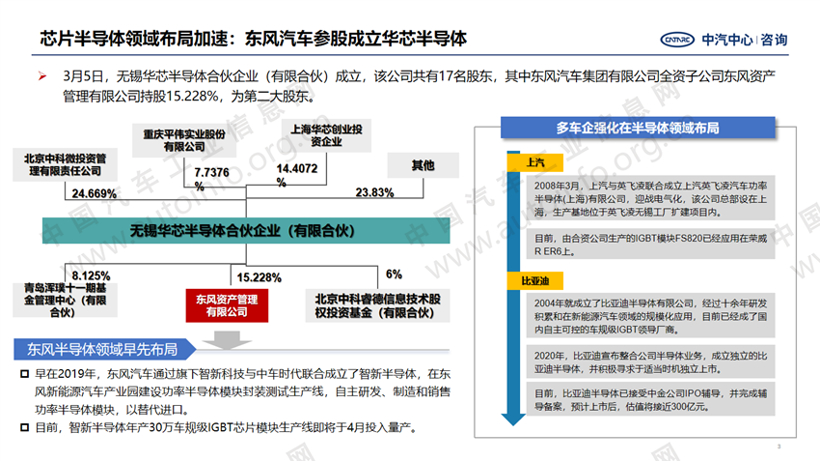Image resolution: width=820 pixels, height=461 pixels.
Task: Click the square bullet before 早在2019年
Action: coord(26,374)
